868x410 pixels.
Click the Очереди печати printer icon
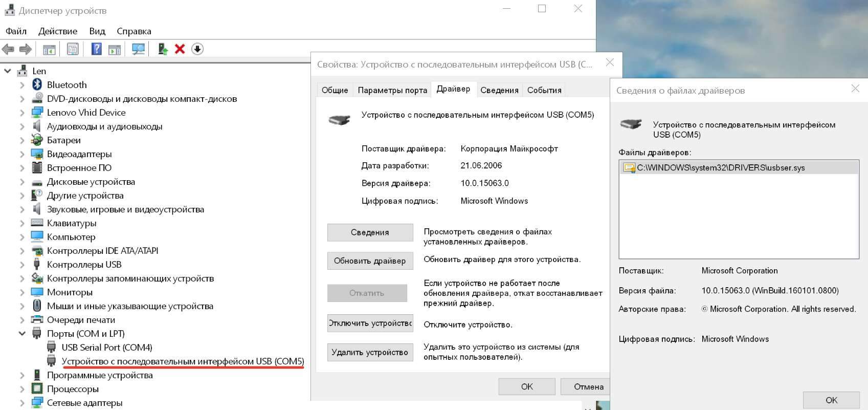[x=37, y=319]
